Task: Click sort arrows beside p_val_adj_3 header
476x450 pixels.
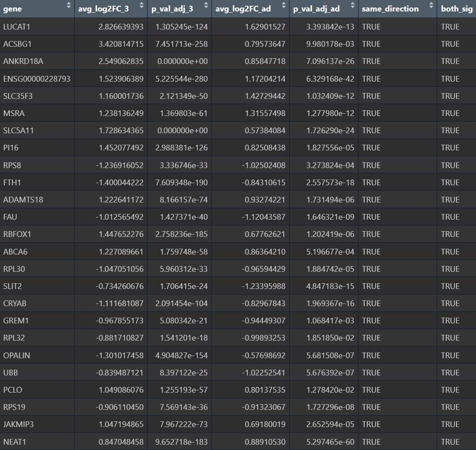Action: click(206, 6)
